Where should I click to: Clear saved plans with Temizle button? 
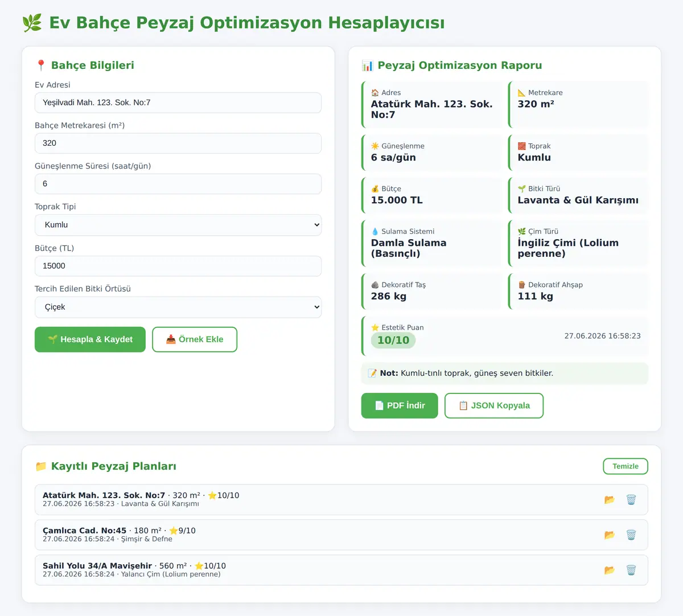(x=626, y=466)
